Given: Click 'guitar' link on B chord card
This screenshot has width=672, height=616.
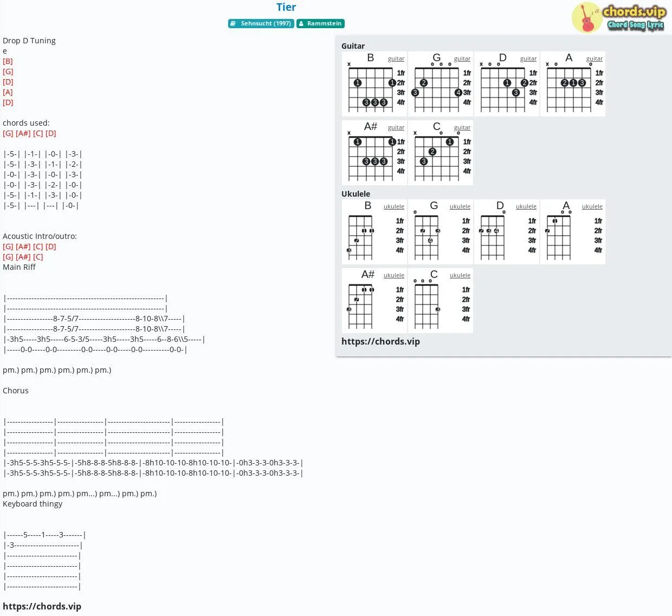Looking at the screenshot, I should tap(396, 59).
